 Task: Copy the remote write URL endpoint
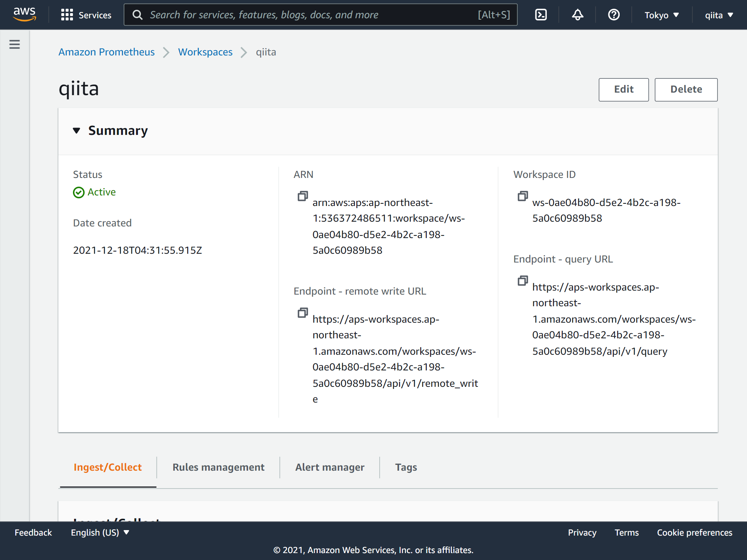[x=302, y=313]
